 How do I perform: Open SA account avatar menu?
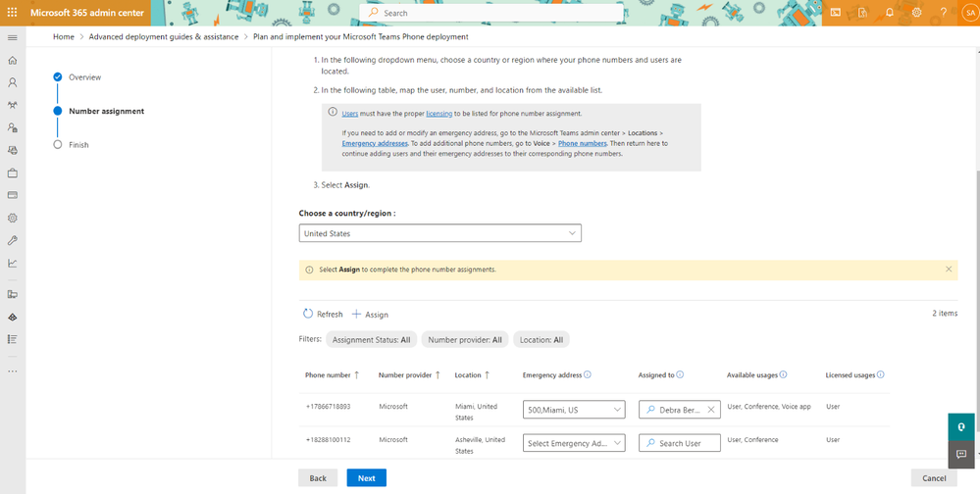[x=970, y=13]
